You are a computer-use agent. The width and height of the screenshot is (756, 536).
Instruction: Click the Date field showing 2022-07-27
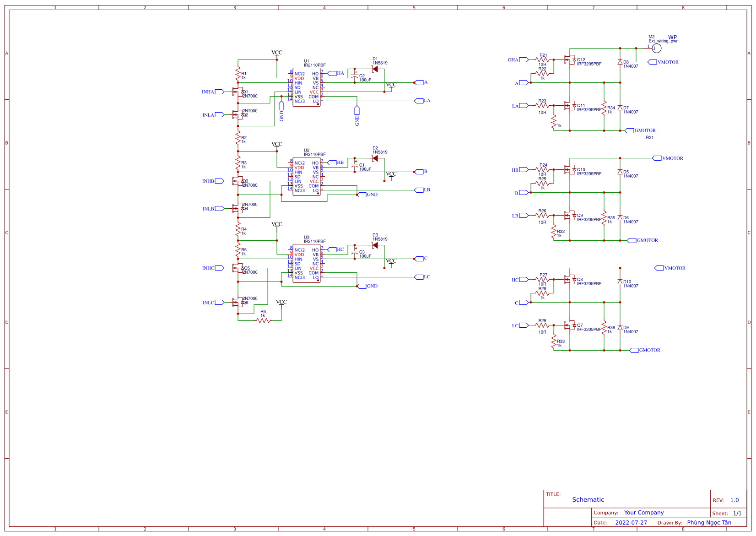pos(632,522)
